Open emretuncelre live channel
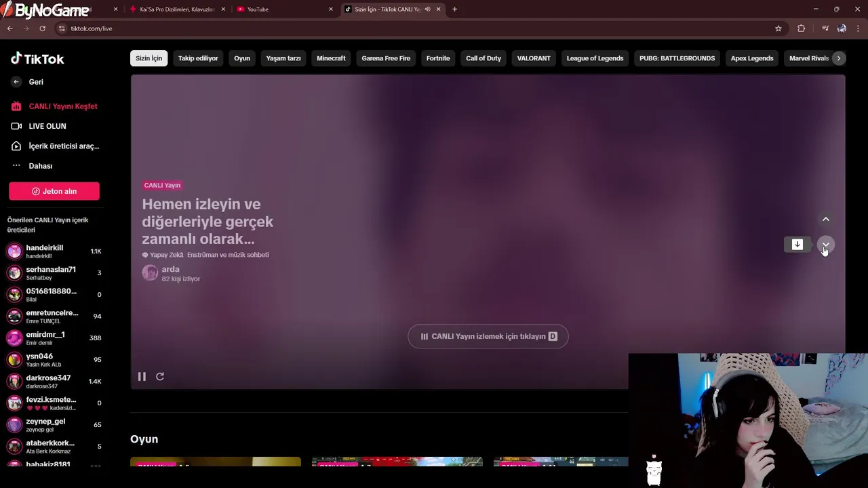 [x=54, y=317]
